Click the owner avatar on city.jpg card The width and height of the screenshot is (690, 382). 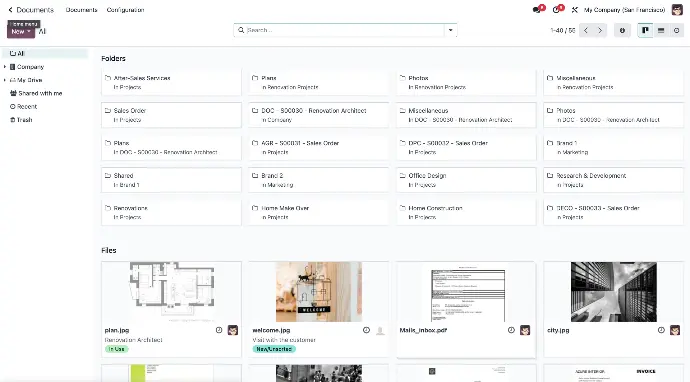tap(675, 330)
